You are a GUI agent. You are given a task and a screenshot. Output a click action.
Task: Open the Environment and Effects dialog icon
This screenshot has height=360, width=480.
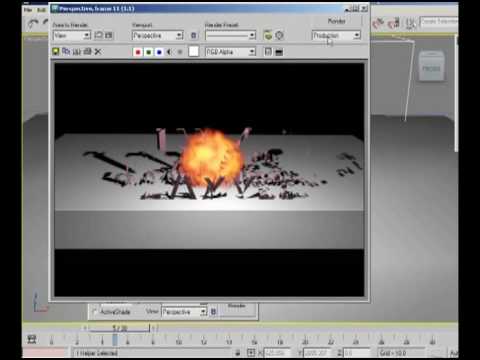coord(279,35)
